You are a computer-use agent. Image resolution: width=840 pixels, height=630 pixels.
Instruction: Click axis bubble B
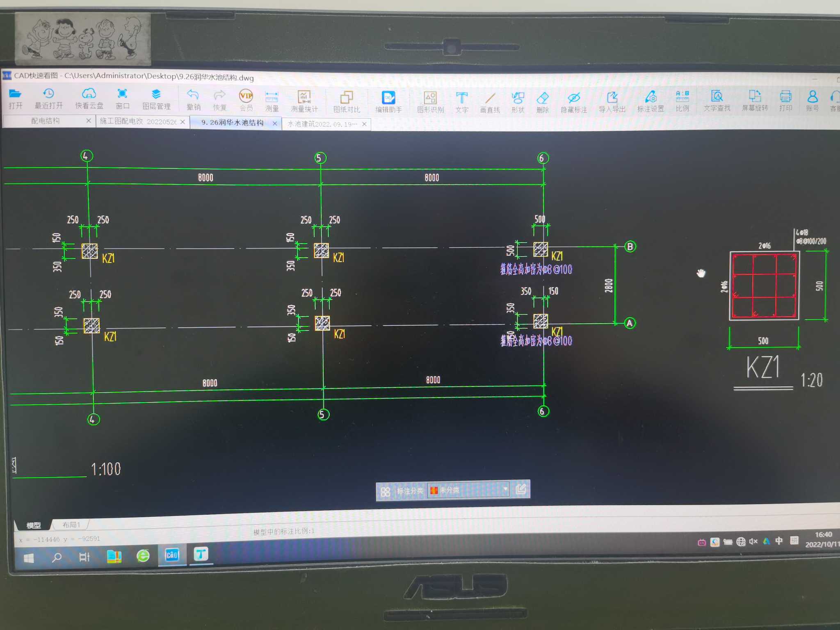(x=630, y=247)
